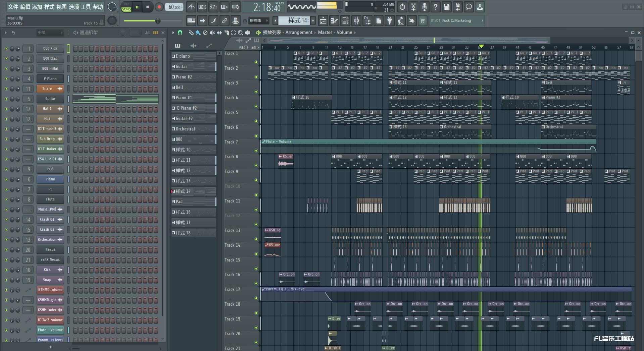
Task: Select the reFX Nexus channel button
Action: 50,260
